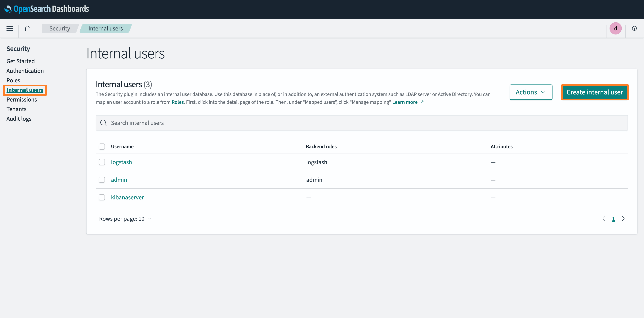Click the magnifier icon in the search bar
The height and width of the screenshot is (318, 644).
click(x=103, y=123)
